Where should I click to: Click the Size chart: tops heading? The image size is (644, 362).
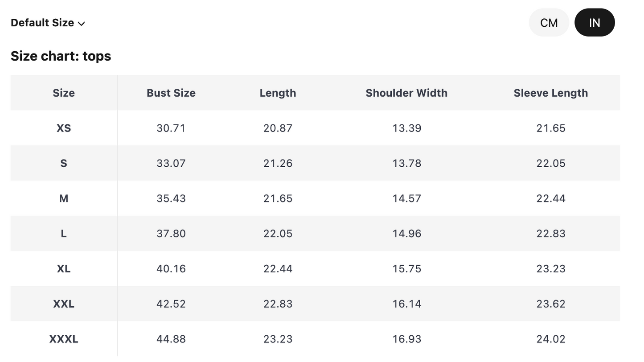[x=61, y=56]
